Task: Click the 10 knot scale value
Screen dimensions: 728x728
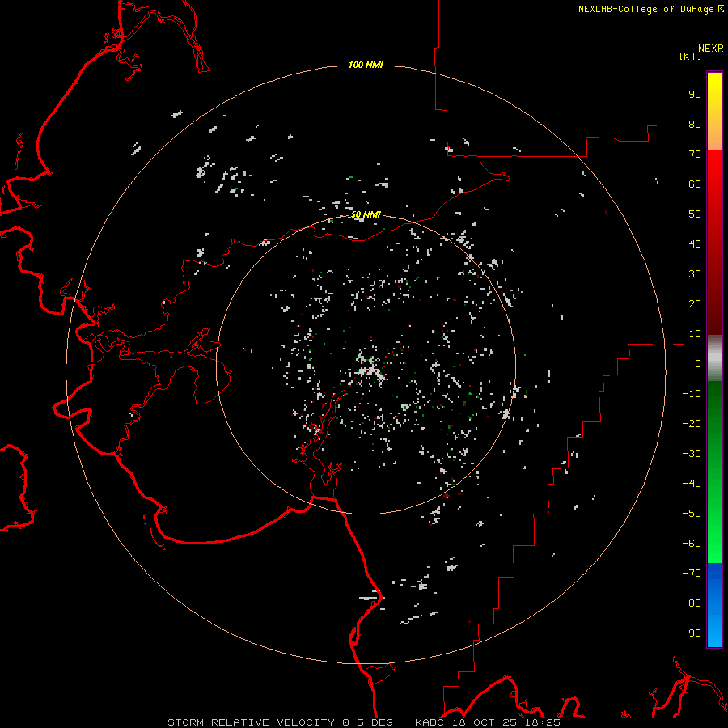Action: click(695, 334)
